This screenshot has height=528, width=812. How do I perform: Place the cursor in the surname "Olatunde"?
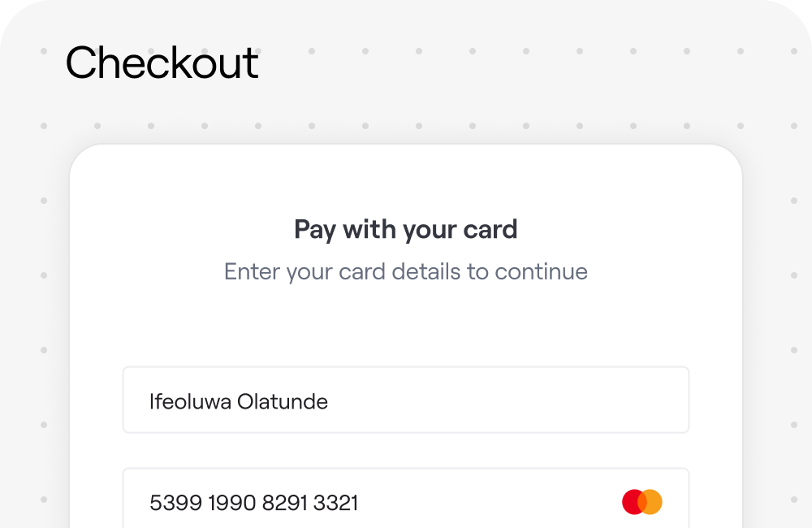[283, 401]
